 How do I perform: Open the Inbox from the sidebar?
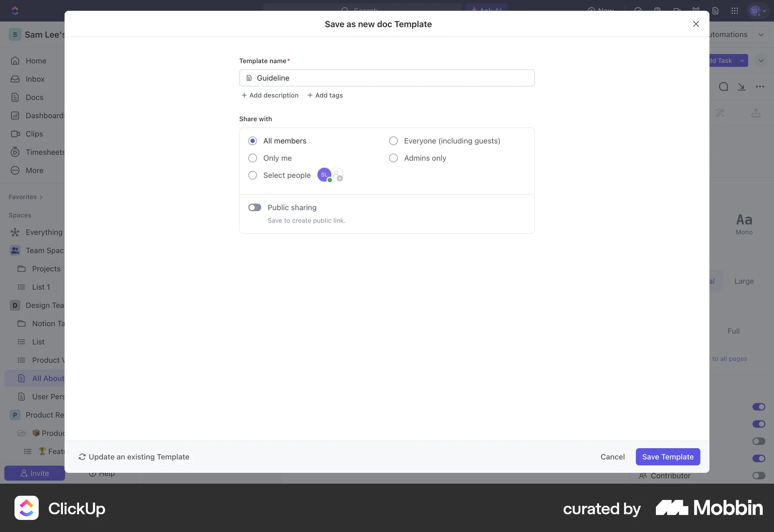15,79
